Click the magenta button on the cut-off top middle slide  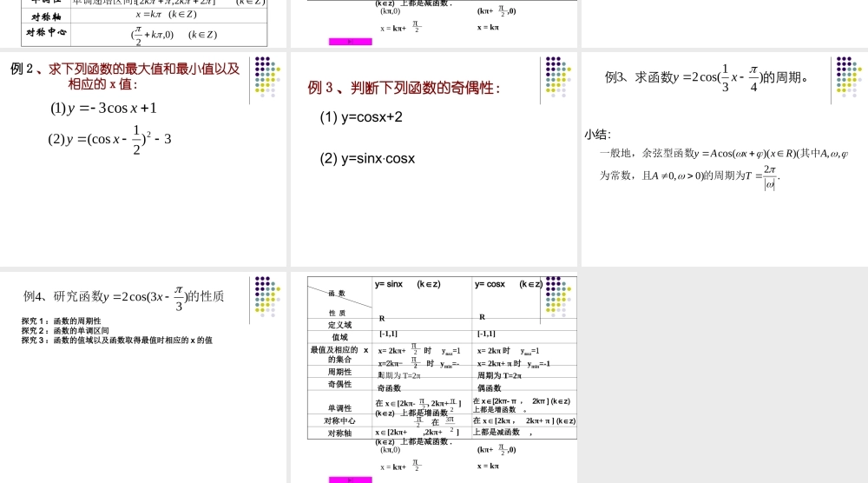click(351, 42)
